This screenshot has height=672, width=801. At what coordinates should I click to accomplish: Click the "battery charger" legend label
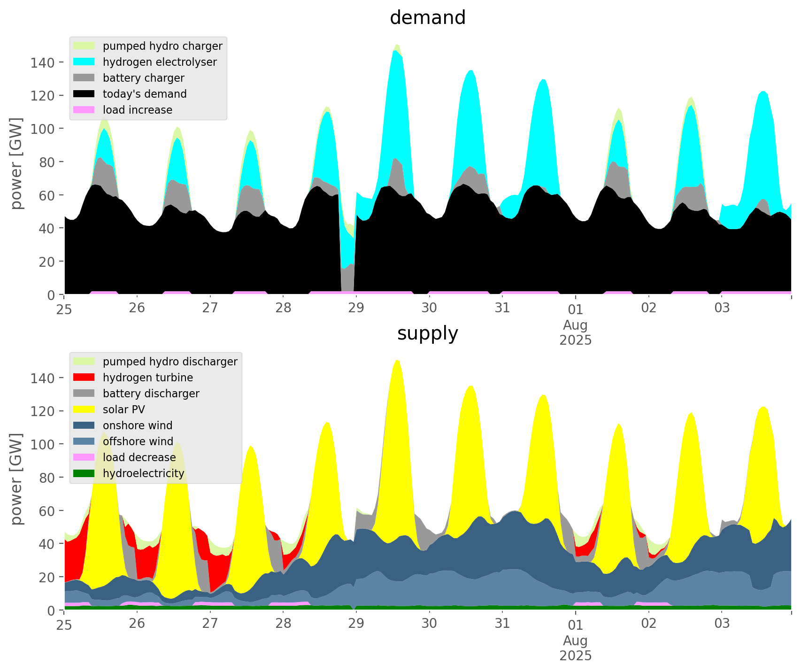(x=143, y=78)
